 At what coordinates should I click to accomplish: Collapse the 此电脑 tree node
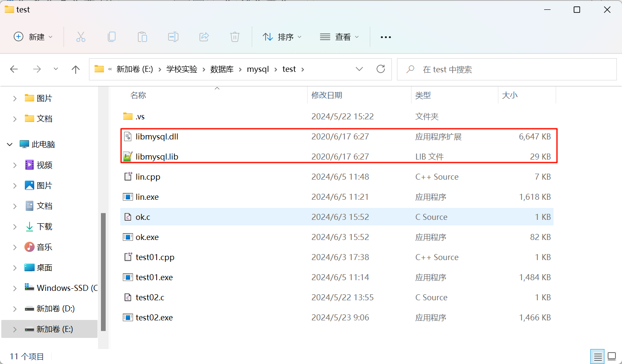point(10,145)
